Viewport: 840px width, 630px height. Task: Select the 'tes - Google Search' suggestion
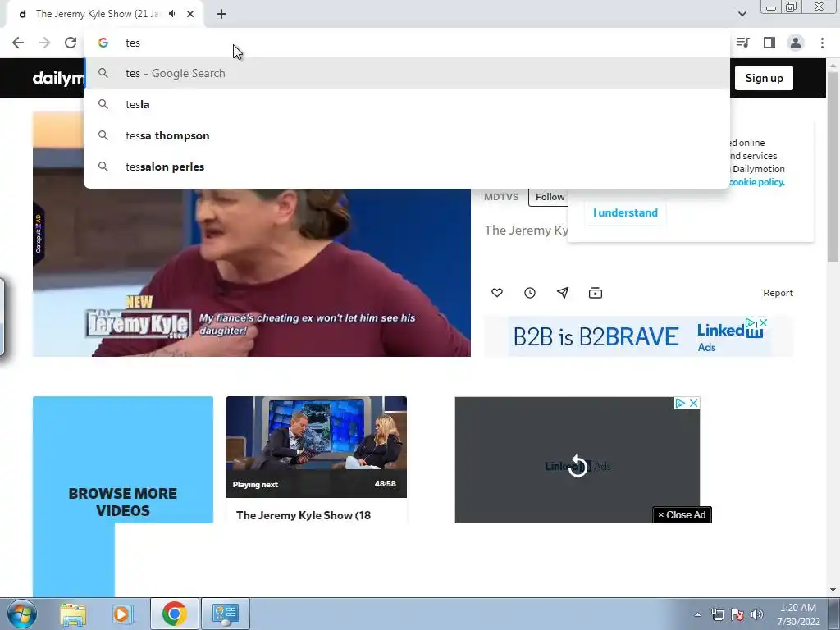[x=407, y=73]
